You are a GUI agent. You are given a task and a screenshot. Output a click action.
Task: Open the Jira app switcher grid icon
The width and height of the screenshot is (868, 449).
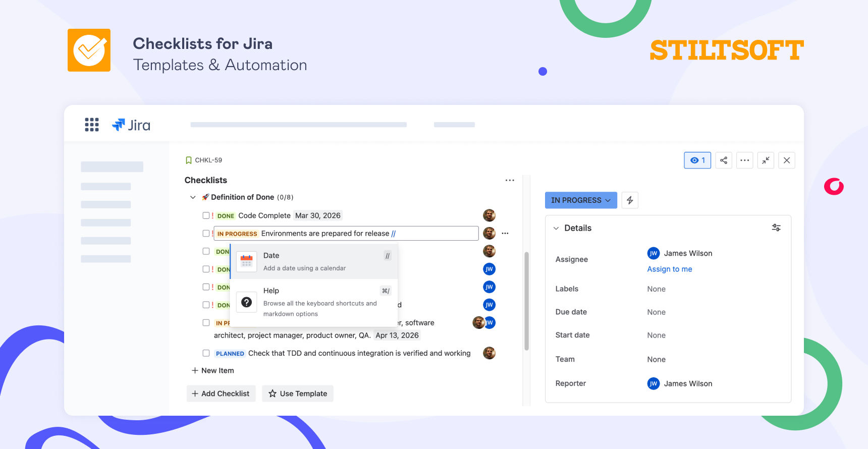click(x=92, y=125)
